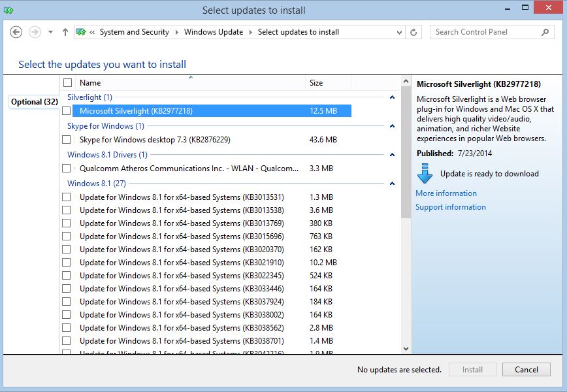567x392 pixels.
Task: Open the Optional (32) tab
Action: point(35,102)
